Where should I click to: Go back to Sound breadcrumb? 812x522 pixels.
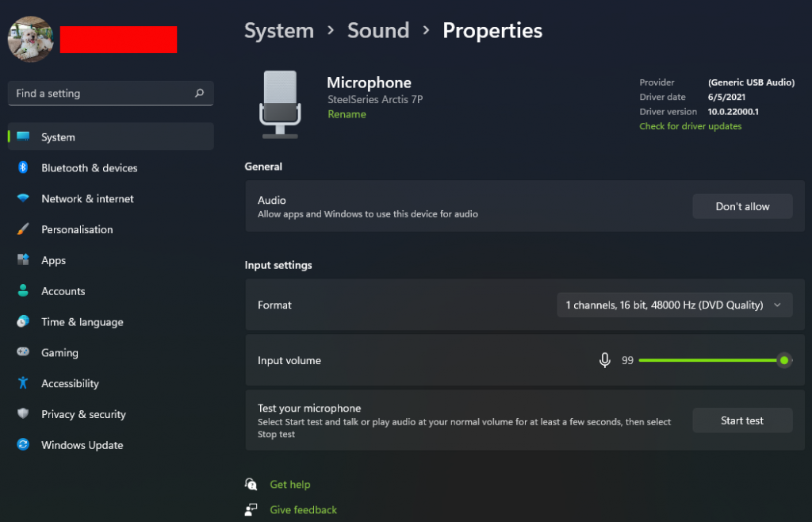[378, 31]
